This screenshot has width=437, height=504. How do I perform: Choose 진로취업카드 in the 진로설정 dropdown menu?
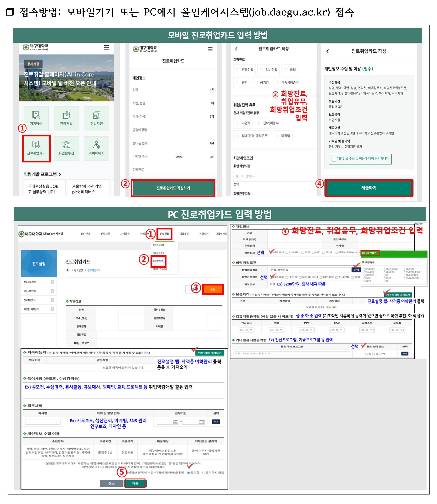coord(158,261)
